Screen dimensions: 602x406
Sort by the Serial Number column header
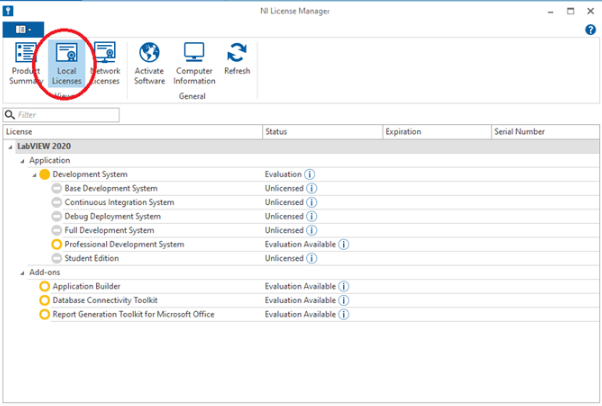(x=545, y=132)
